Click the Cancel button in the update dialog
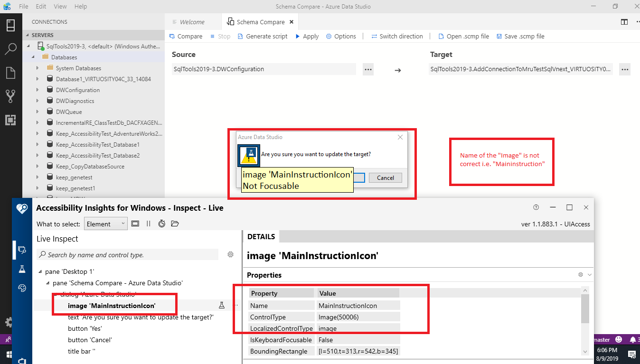The image size is (640, 364). pyautogui.click(x=385, y=177)
